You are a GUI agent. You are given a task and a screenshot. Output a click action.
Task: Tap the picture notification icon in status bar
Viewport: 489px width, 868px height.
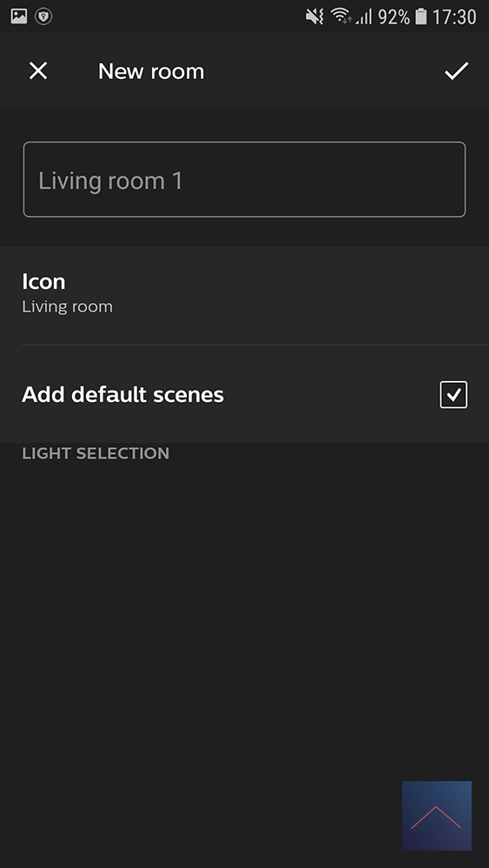pos(19,16)
